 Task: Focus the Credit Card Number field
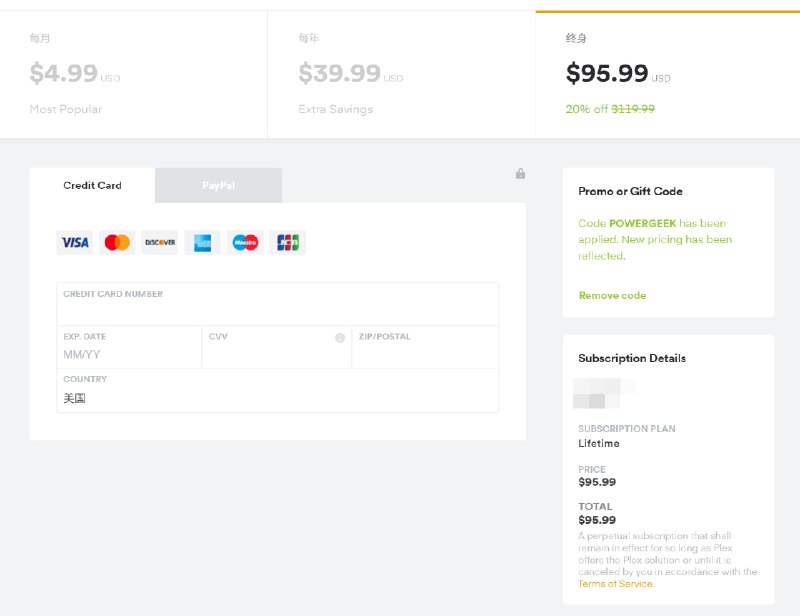[277, 311]
